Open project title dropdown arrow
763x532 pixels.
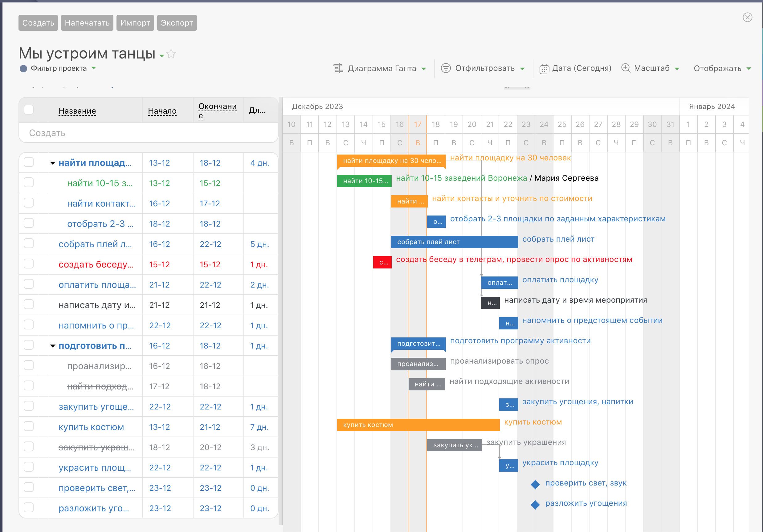(162, 56)
